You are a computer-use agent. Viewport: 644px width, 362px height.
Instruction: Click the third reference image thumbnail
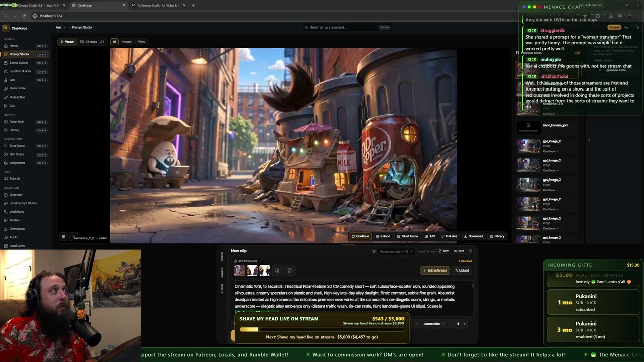pyautogui.click(x=265, y=270)
